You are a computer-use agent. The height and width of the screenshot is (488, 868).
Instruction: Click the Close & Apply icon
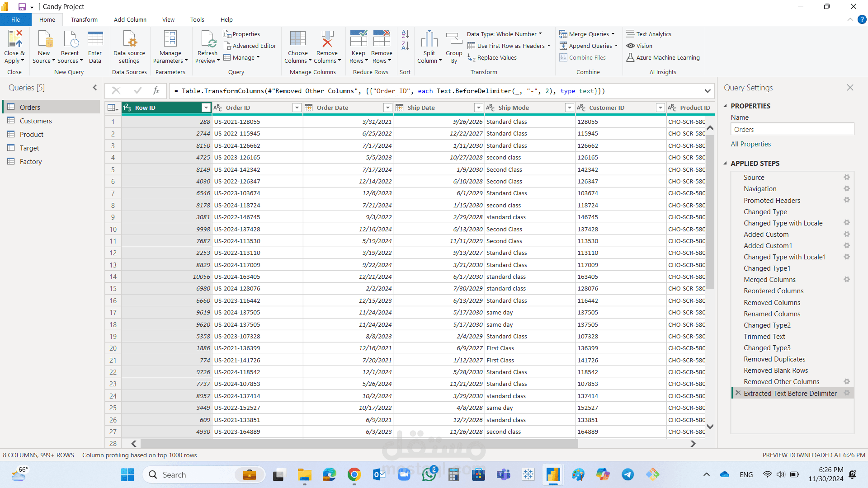(x=14, y=39)
